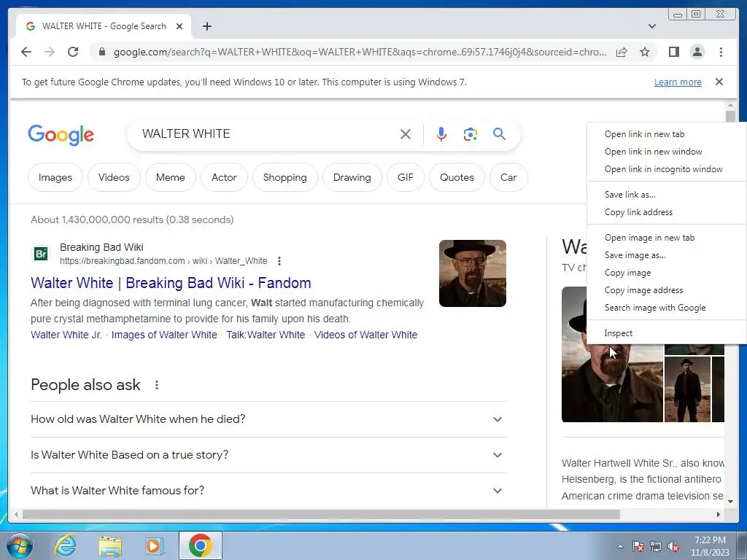747x560 pixels.
Task: Select the Quotes filter chip
Action: pyautogui.click(x=457, y=178)
